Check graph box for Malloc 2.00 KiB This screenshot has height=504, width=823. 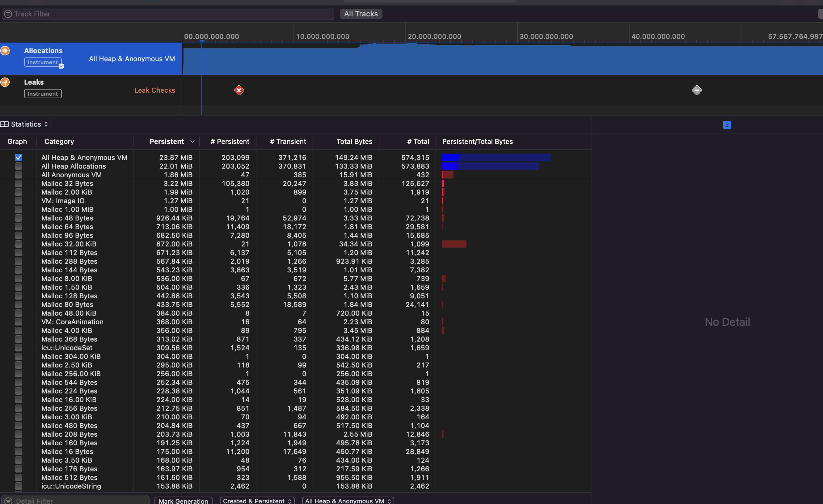(18, 192)
